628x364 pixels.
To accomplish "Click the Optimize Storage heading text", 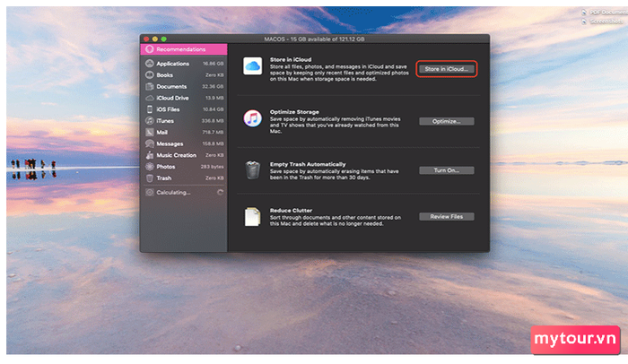I will 294,112.
